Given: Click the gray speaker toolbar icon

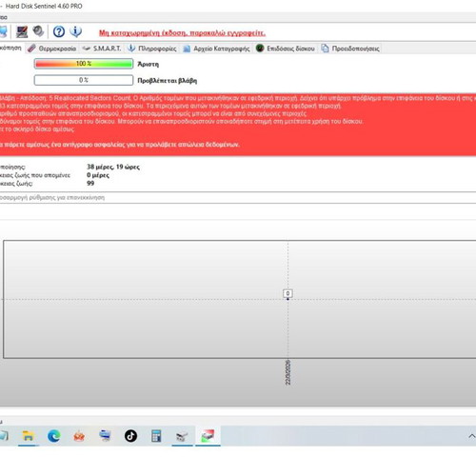Looking at the screenshot, I should 38,31.
